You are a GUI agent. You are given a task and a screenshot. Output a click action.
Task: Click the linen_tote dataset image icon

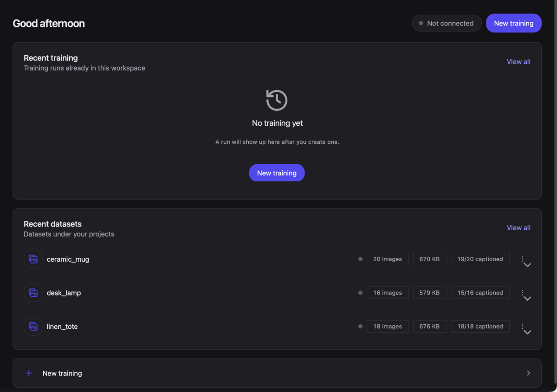coord(33,327)
